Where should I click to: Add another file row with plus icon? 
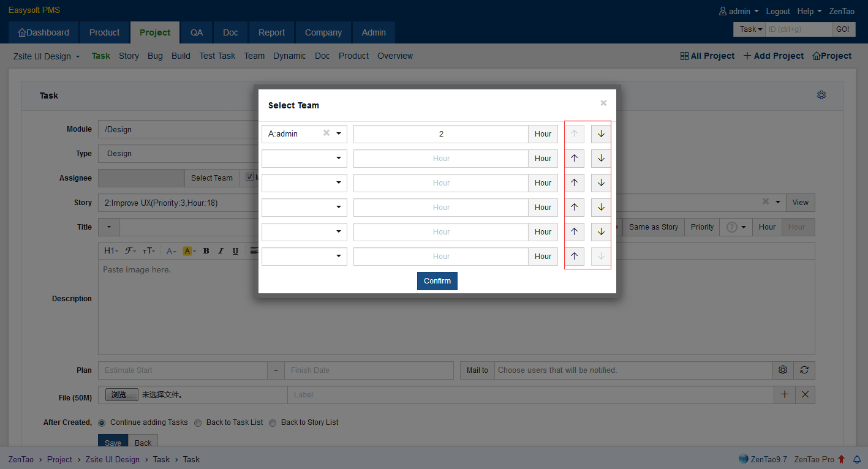pos(785,395)
